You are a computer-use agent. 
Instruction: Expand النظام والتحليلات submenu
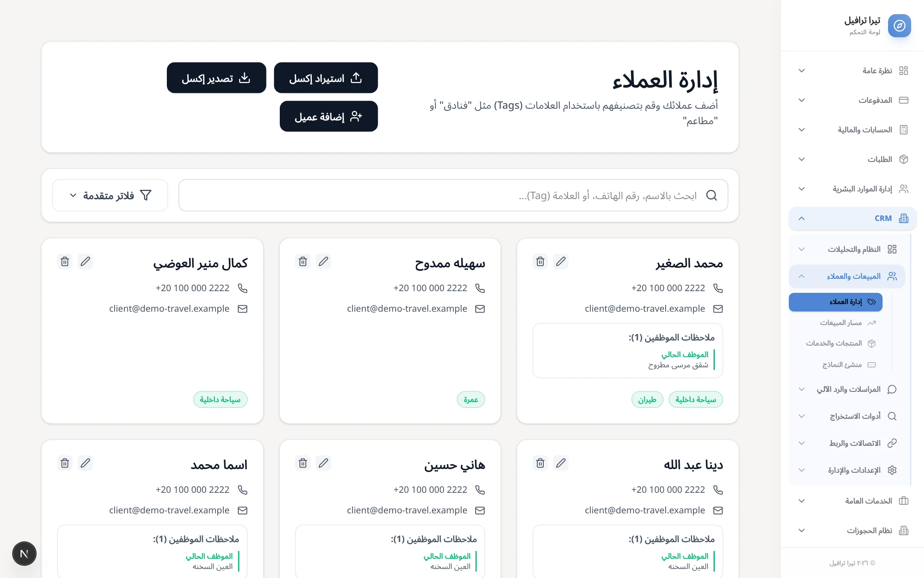coord(847,249)
